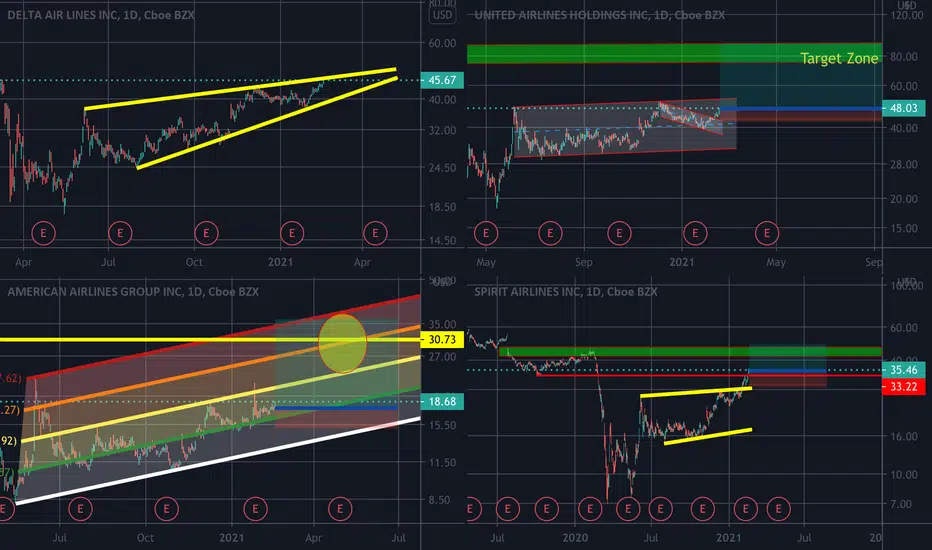This screenshot has height=550, width=932.
Task: Click the Apr label on American time axis
Action: coord(314,538)
